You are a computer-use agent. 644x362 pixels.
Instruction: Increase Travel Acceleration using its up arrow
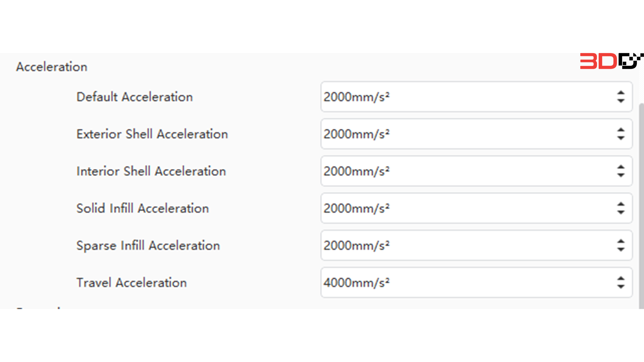622,279
